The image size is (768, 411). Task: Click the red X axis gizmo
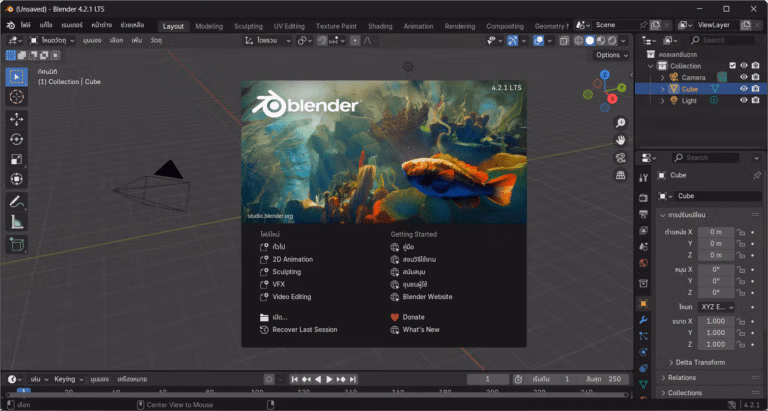pyautogui.click(x=612, y=98)
